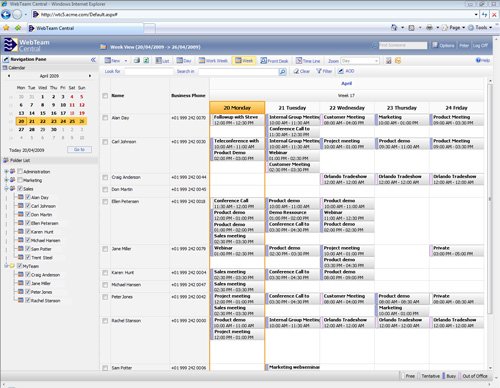Select the highlighted Week view

(244, 61)
